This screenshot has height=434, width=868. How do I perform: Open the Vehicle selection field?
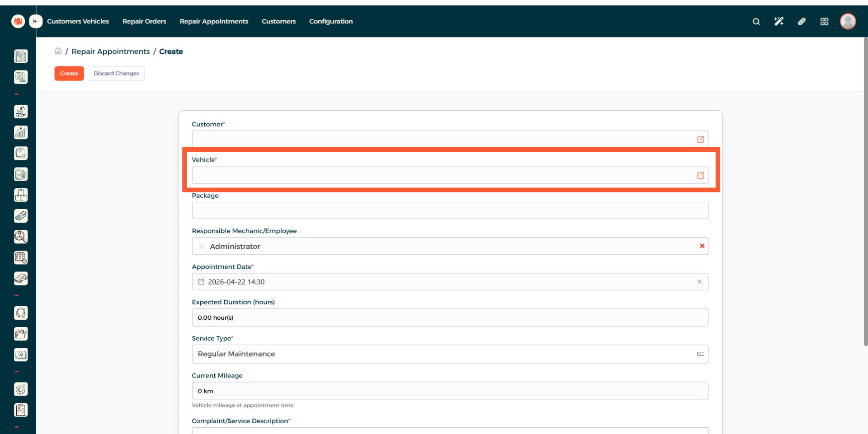click(x=443, y=175)
